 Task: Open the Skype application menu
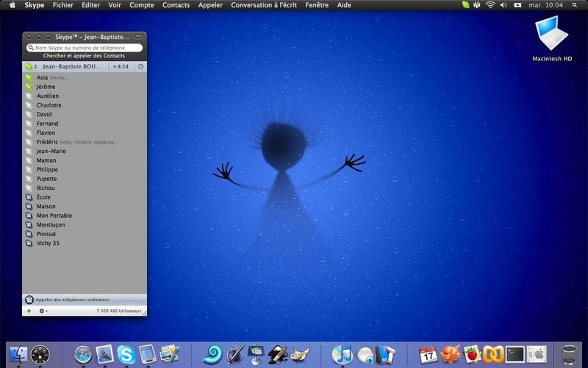(x=34, y=5)
